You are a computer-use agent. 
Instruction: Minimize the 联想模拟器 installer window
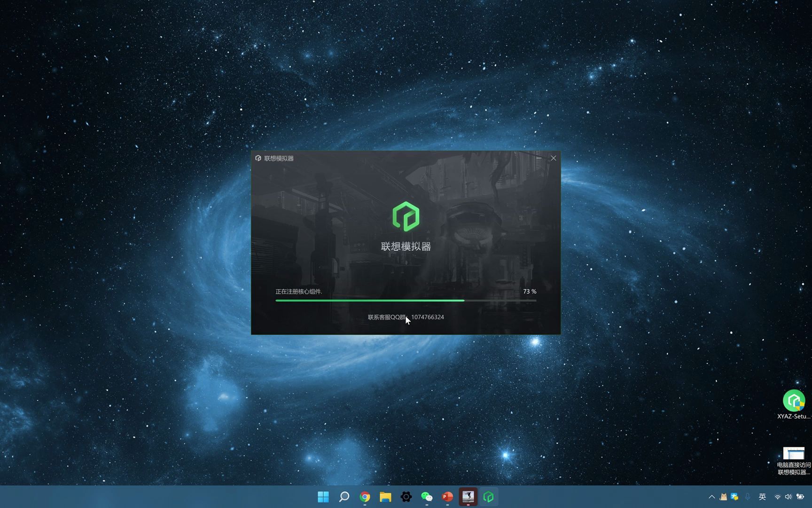click(x=539, y=158)
